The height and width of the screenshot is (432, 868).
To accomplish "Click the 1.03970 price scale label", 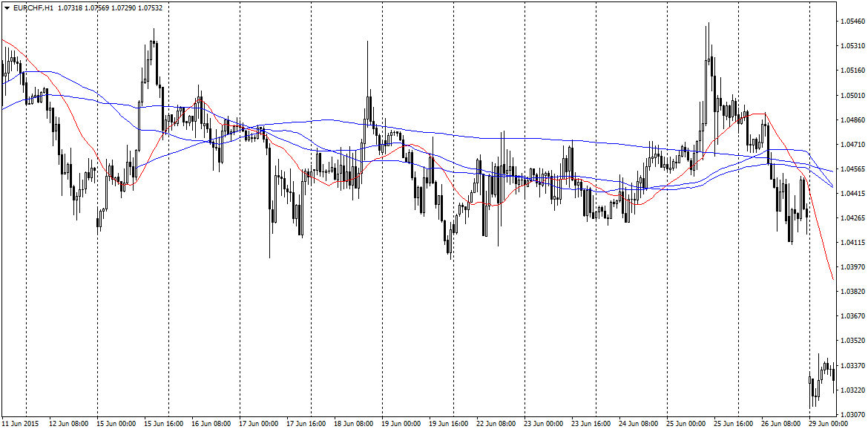I will (x=852, y=266).
